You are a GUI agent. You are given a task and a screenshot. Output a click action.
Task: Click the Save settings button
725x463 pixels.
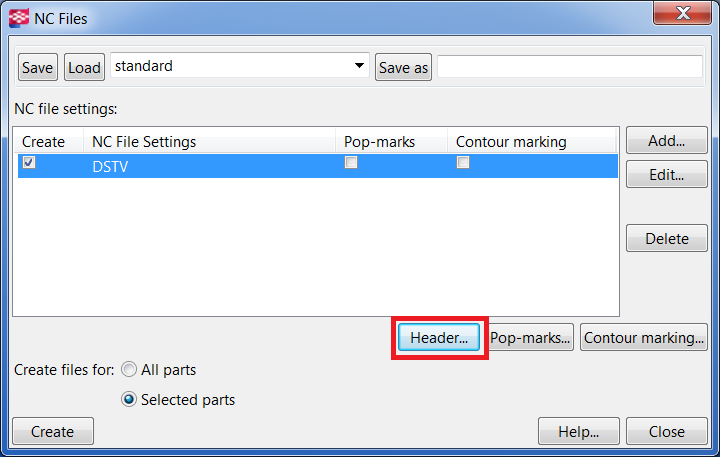[x=38, y=67]
